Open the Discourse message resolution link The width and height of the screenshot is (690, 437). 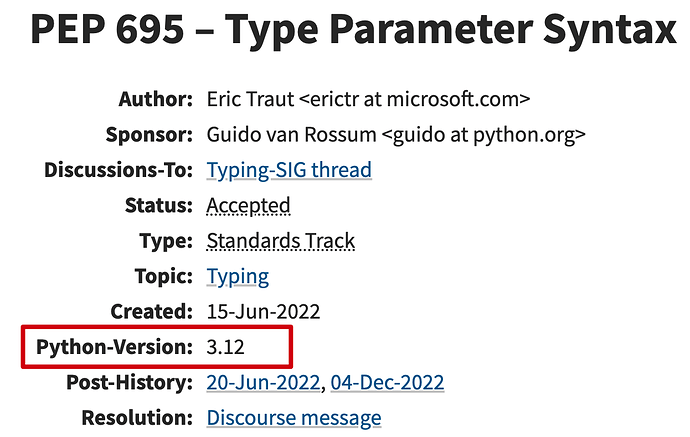[x=294, y=418]
